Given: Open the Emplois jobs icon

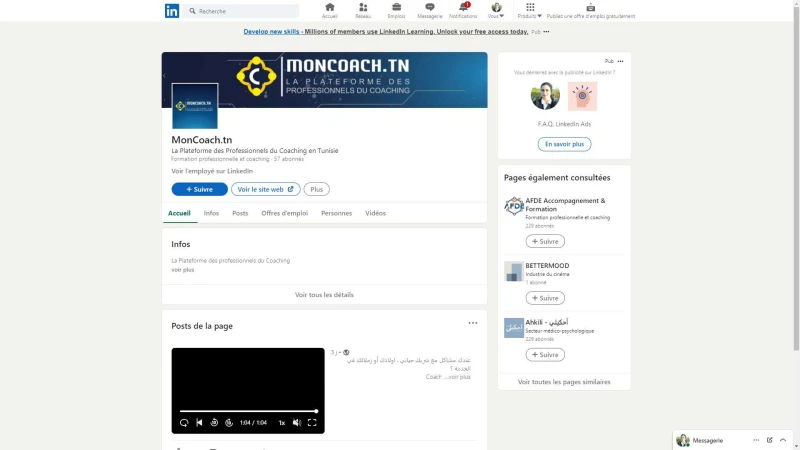Looking at the screenshot, I should [396, 11].
